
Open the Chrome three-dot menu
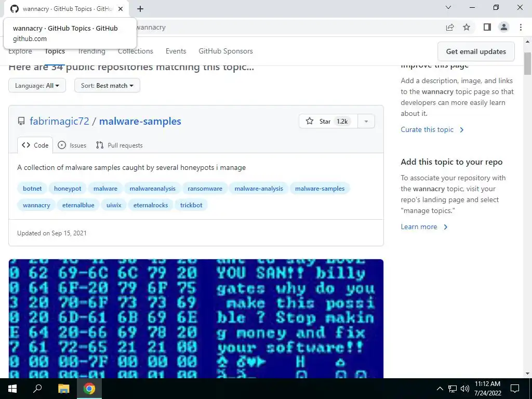coord(521,27)
